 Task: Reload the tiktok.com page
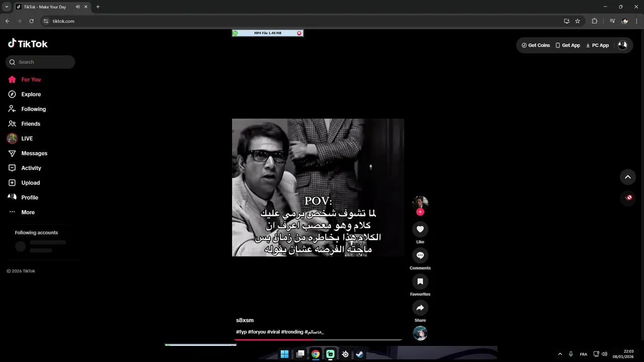31,21
